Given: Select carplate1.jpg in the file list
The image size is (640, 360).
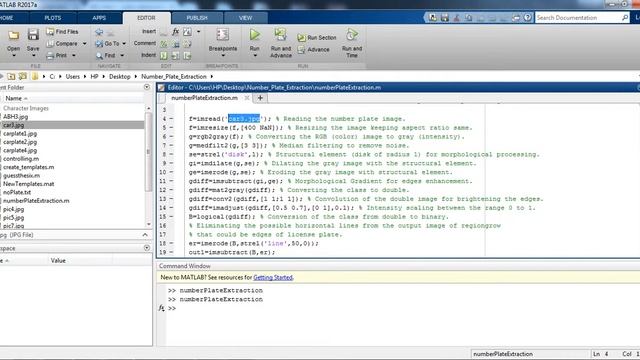Looking at the screenshot, I should click(x=20, y=133).
